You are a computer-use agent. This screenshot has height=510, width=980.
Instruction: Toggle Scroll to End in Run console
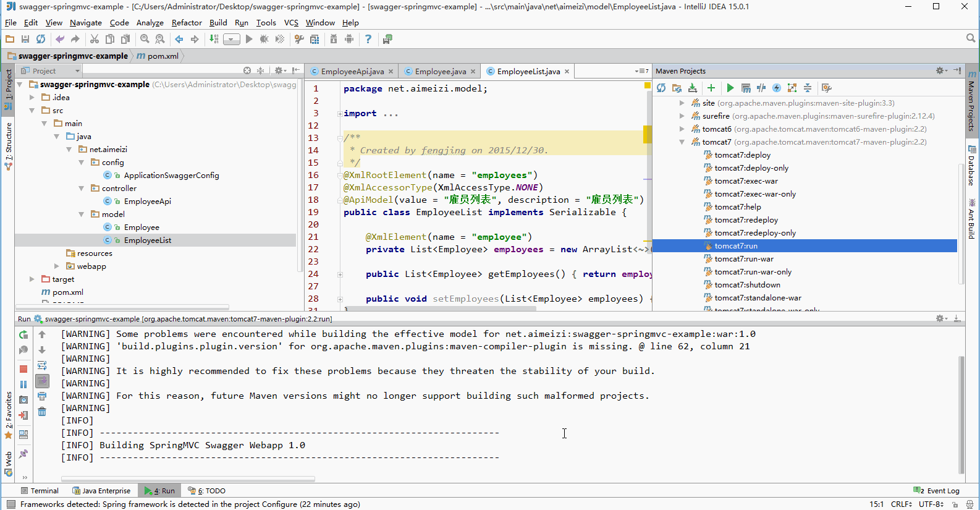click(42, 381)
